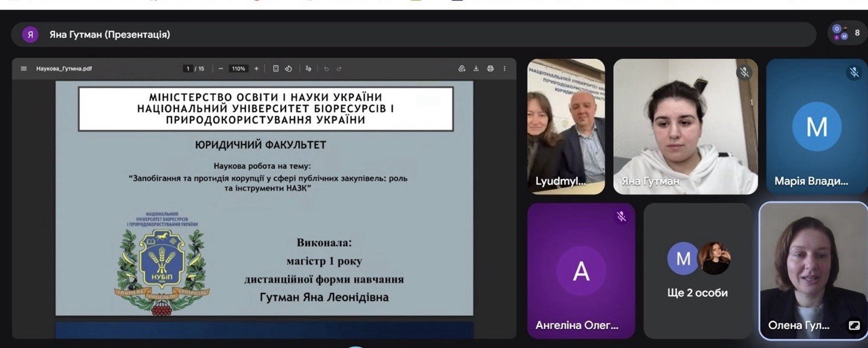The width and height of the screenshot is (868, 348).
Task: Select the PDF draw annotation tool
Action: coord(309,69)
